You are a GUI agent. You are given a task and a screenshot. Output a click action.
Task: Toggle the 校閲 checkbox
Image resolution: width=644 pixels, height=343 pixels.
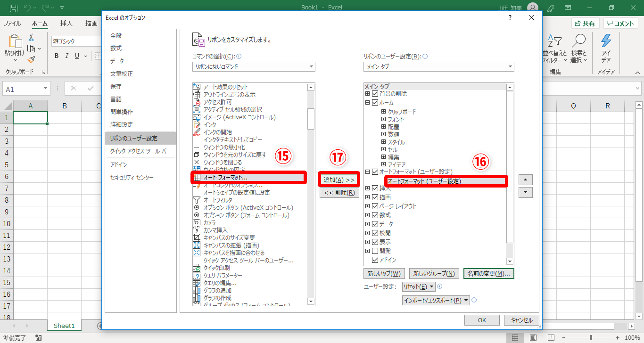(375, 233)
